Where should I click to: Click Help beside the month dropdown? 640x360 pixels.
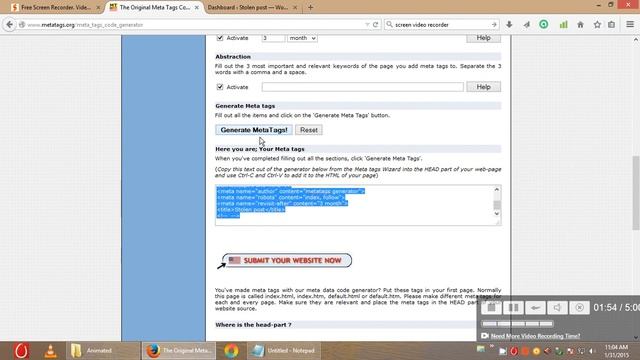tap(483, 38)
